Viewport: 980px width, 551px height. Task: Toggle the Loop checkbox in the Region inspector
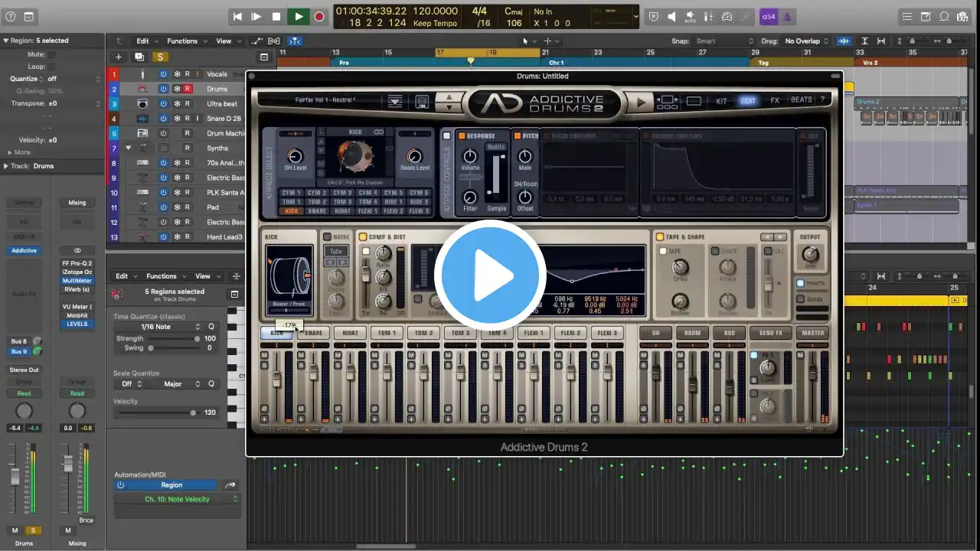point(52,67)
